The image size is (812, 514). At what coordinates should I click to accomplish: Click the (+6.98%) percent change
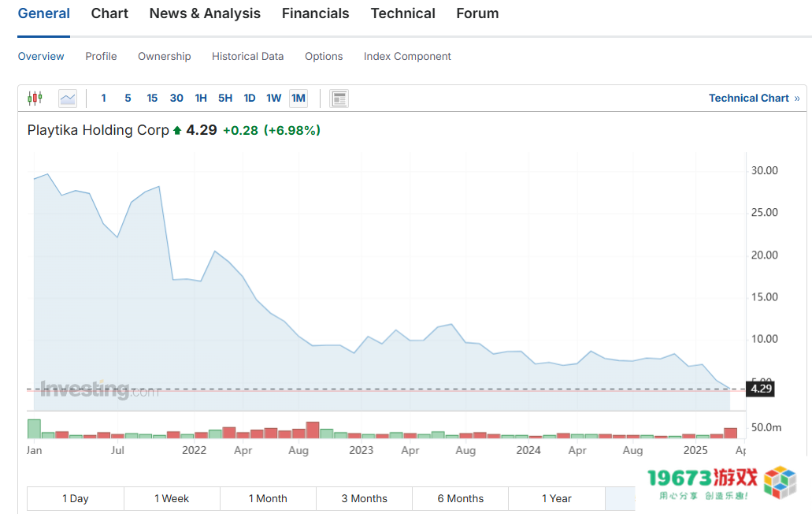point(292,131)
